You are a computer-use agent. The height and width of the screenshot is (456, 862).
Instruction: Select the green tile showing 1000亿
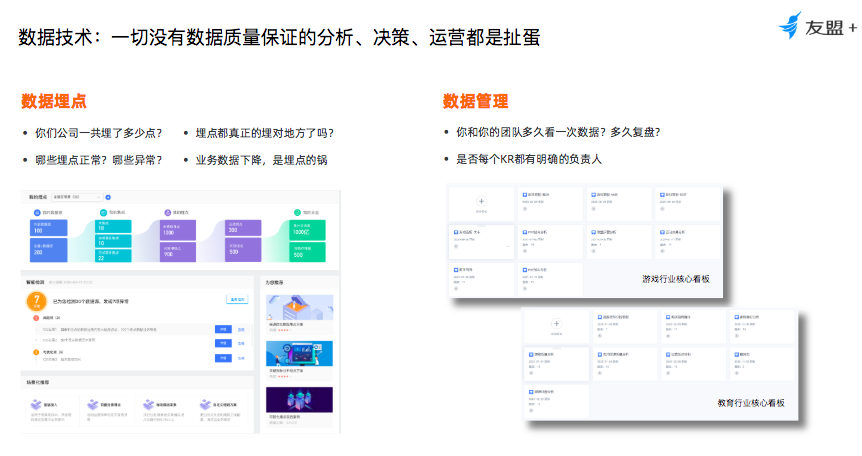coord(307,230)
